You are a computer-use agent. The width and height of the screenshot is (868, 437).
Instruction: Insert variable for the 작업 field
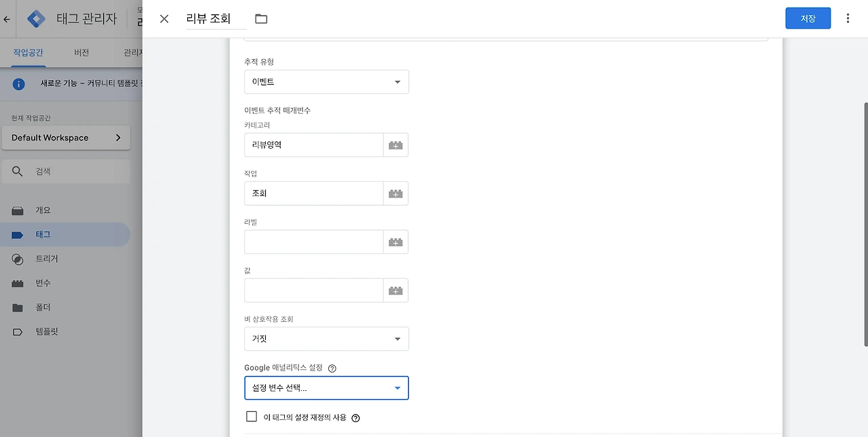395,193
